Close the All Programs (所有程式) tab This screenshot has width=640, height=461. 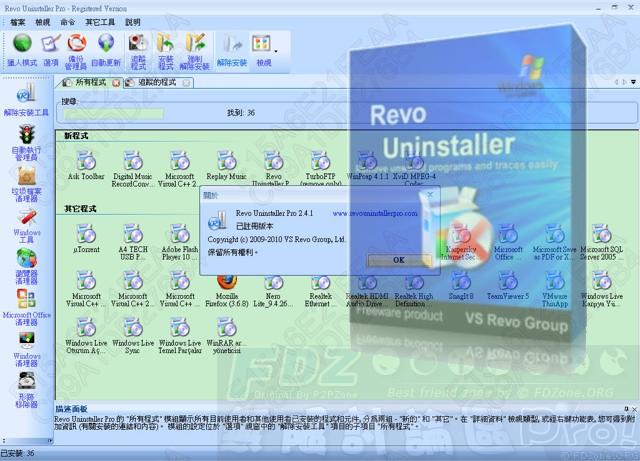pos(116,83)
